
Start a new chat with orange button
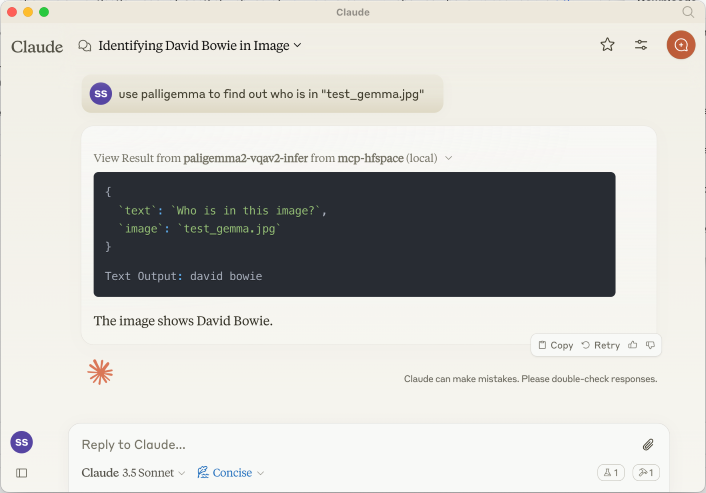pyautogui.click(x=681, y=45)
